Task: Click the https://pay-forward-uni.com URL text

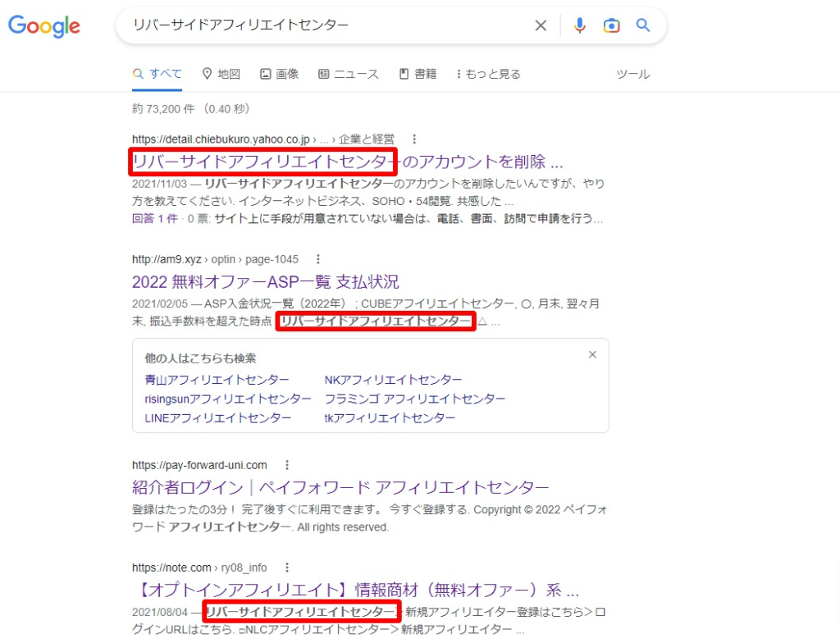Action: [199, 465]
